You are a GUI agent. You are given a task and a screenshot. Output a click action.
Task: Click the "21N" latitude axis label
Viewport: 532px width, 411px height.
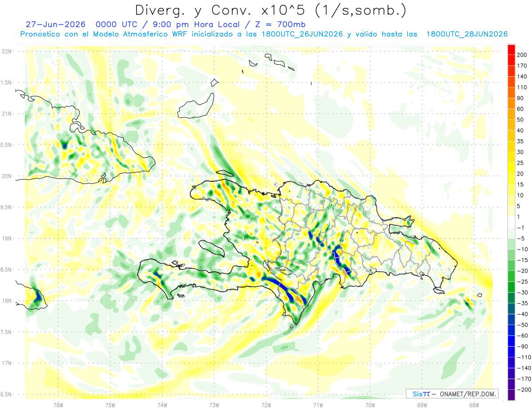(x=6, y=114)
